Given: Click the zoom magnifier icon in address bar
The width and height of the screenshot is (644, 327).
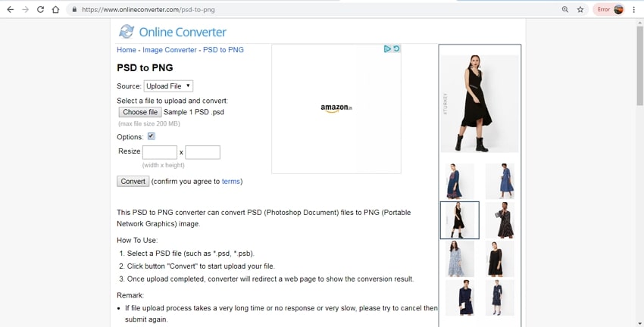Looking at the screenshot, I should pos(565,9).
